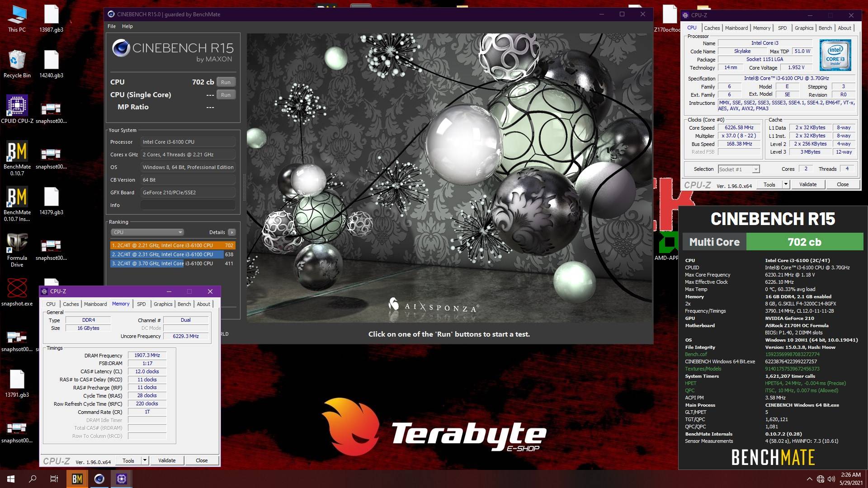The width and height of the screenshot is (868, 488).
Task: Expand ranking Details arrow
Action: coord(232,232)
